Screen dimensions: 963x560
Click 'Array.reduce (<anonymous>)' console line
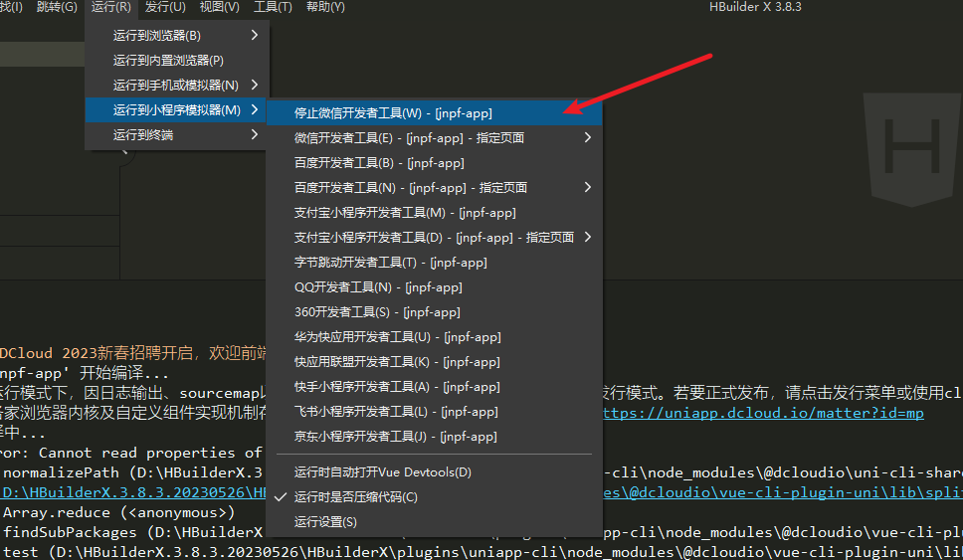(x=119, y=512)
